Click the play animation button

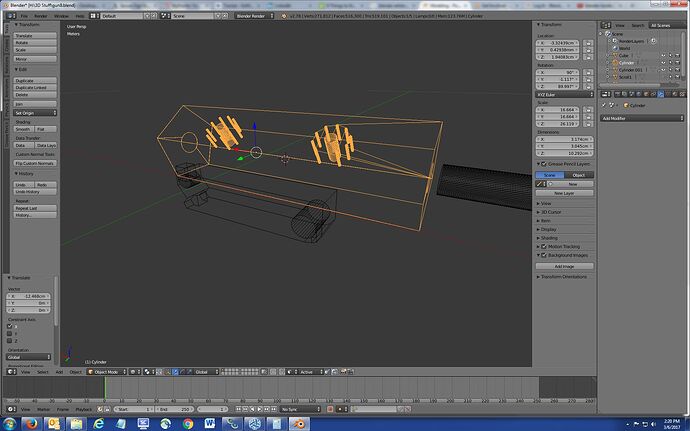[260, 409]
